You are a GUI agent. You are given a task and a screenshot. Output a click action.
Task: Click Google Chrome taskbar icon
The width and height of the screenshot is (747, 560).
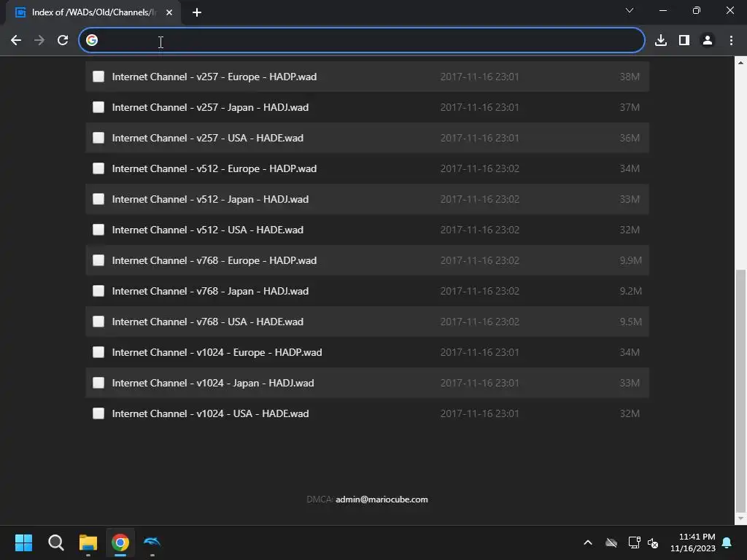click(120, 542)
